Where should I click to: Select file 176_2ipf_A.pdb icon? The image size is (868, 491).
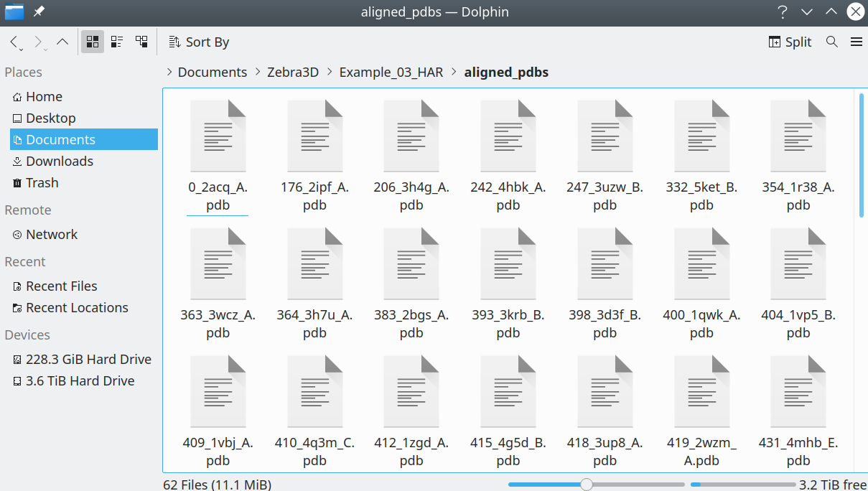314,136
